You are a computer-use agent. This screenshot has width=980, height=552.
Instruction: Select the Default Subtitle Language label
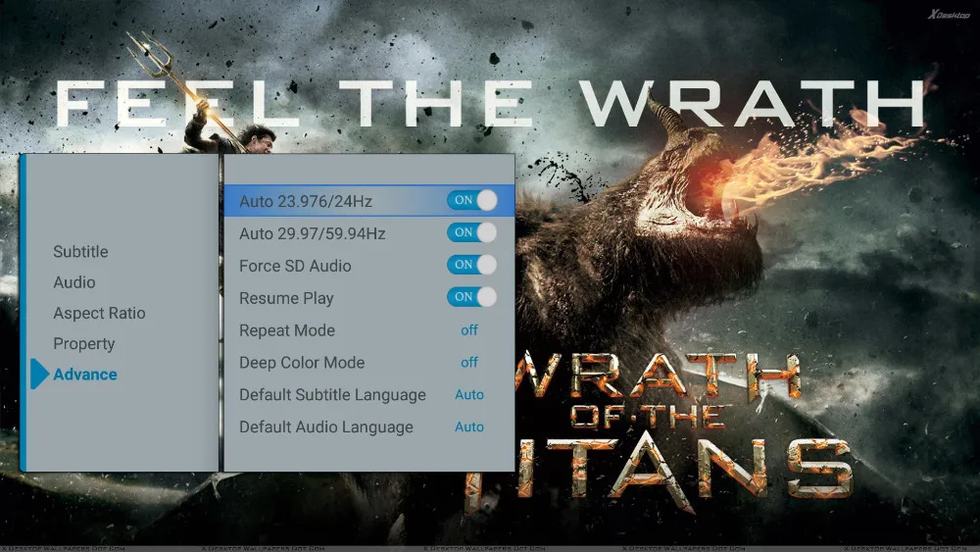[x=332, y=395]
